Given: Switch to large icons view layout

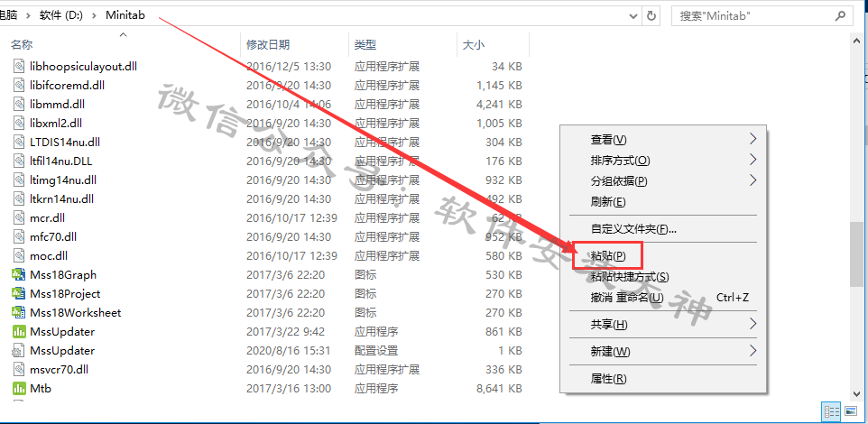Looking at the screenshot, I should (850, 411).
